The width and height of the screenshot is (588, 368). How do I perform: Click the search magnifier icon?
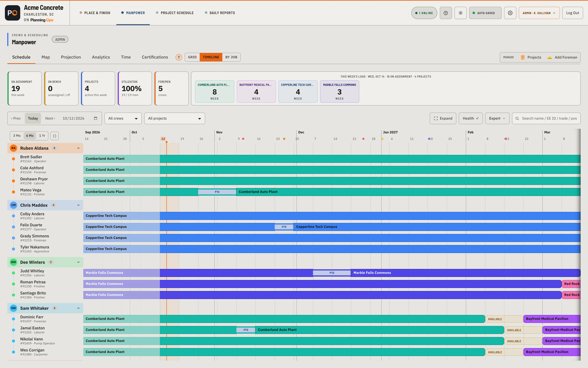pyautogui.click(x=517, y=119)
